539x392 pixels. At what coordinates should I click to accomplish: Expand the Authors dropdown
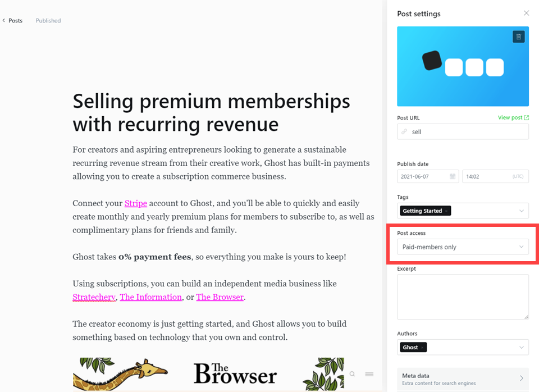[522, 347]
